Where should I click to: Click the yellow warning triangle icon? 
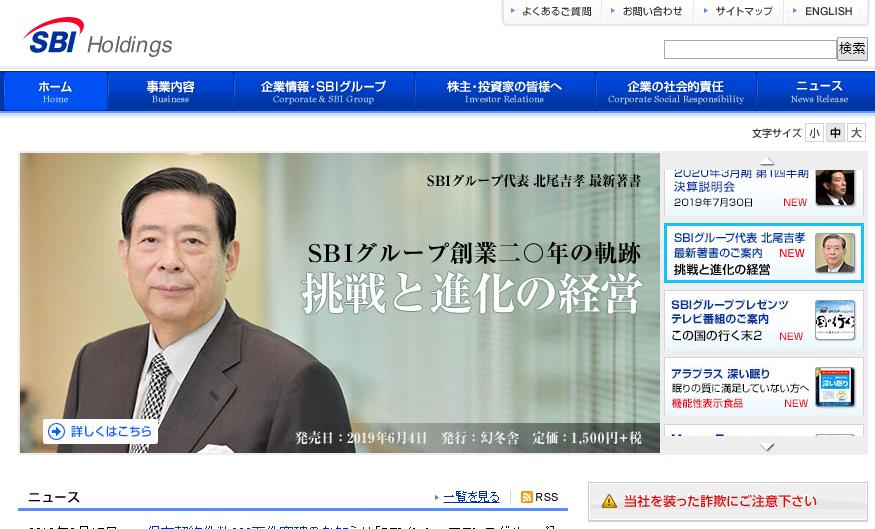click(x=609, y=501)
